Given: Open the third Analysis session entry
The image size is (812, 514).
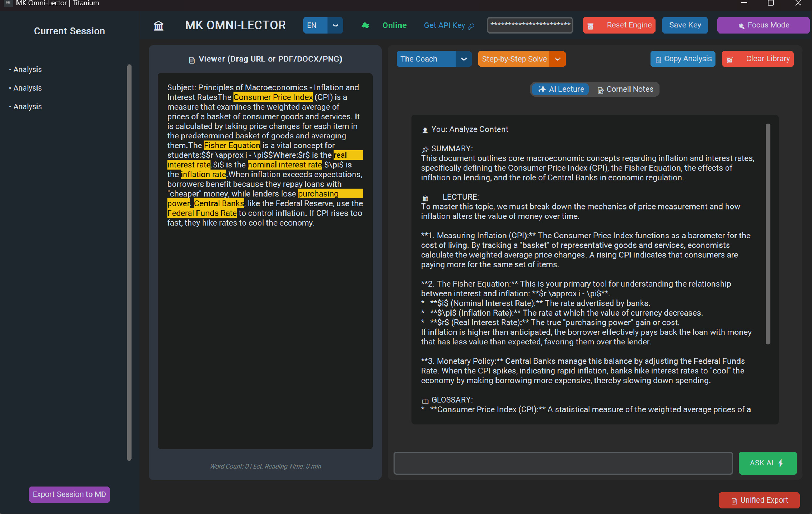Looking at the screenshot, I should pos(26,107).
